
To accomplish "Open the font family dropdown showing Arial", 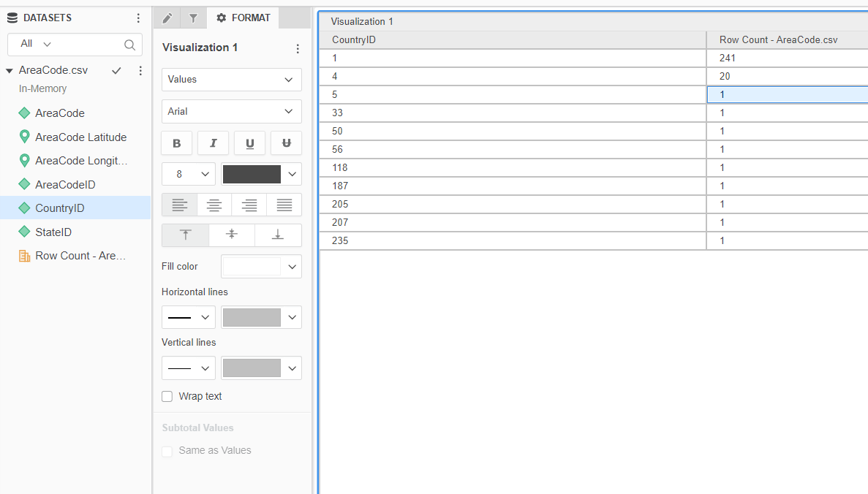I will [231, 111].
